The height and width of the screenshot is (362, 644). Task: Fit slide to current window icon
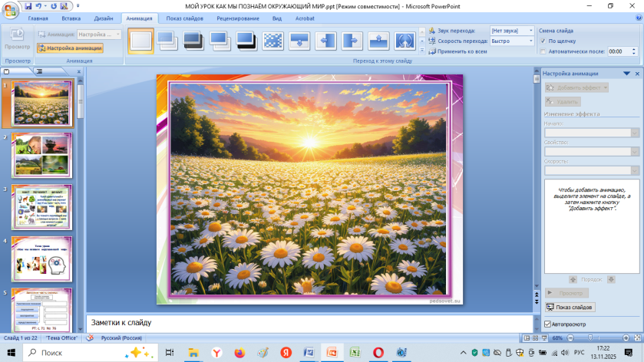(x=638, y=338)
